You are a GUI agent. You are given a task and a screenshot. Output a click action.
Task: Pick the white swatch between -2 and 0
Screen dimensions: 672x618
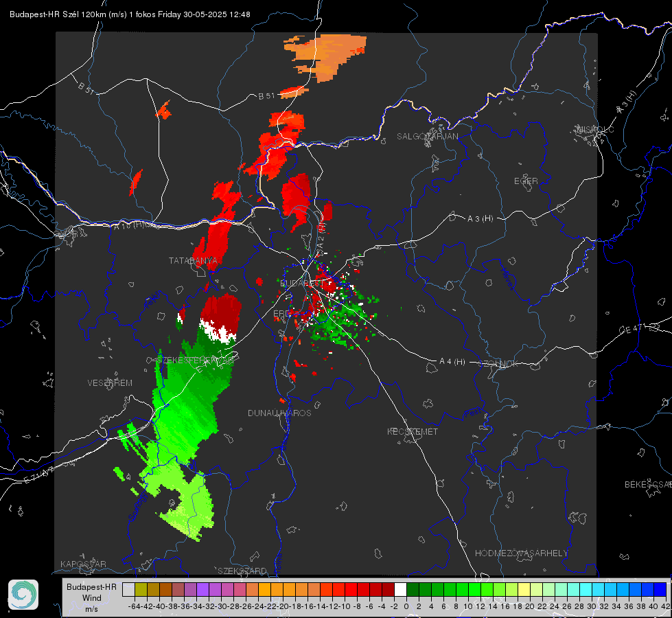(400, 589)
